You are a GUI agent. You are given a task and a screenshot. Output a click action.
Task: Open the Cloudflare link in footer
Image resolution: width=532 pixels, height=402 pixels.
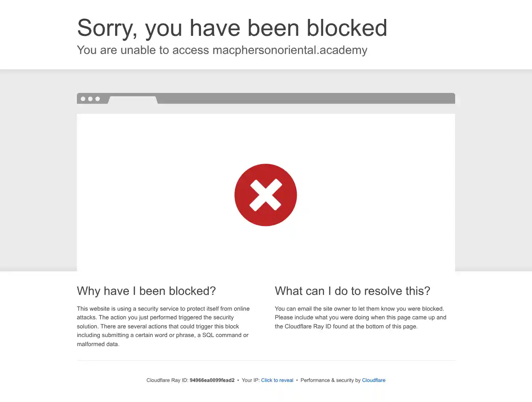(374, 380)
